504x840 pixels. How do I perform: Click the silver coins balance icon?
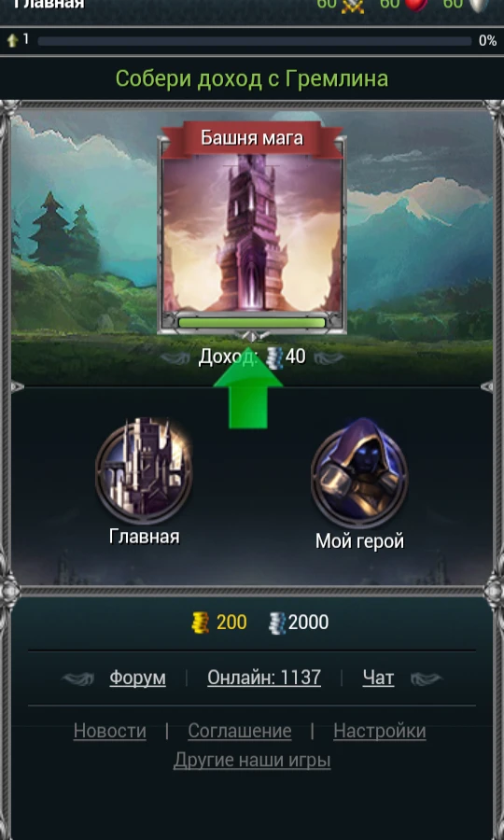pos(277,623)
